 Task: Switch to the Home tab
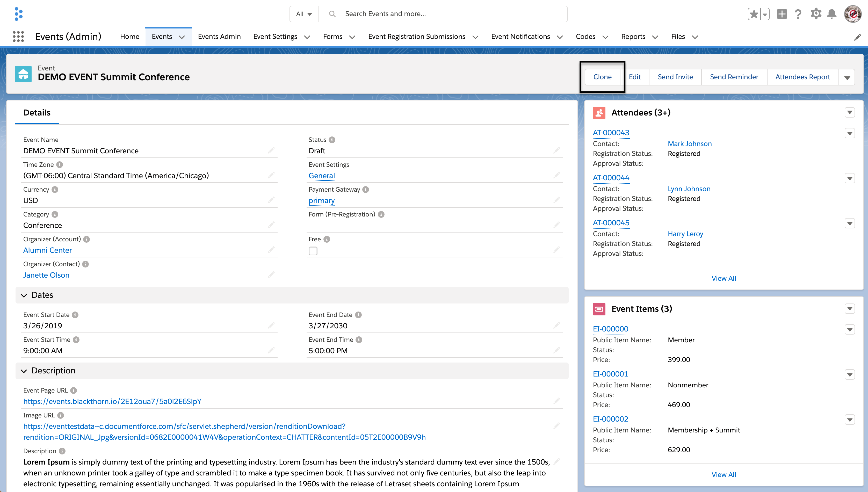coord(129,37)
